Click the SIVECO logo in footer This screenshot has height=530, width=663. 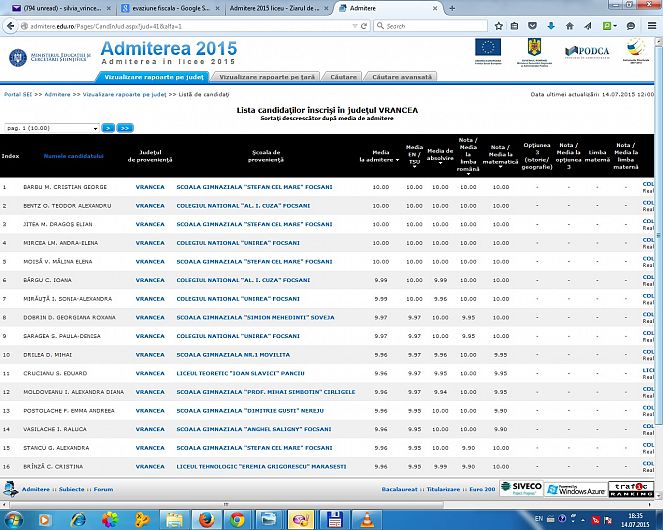coord(521,489)
